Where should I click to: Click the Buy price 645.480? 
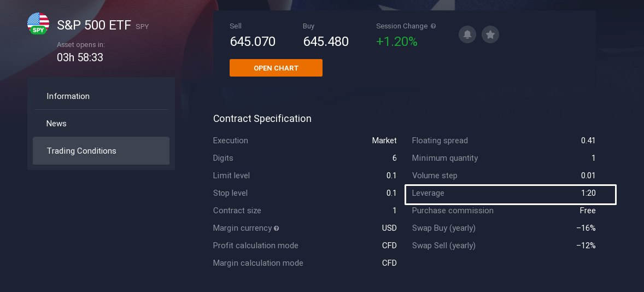click(326, 42)
